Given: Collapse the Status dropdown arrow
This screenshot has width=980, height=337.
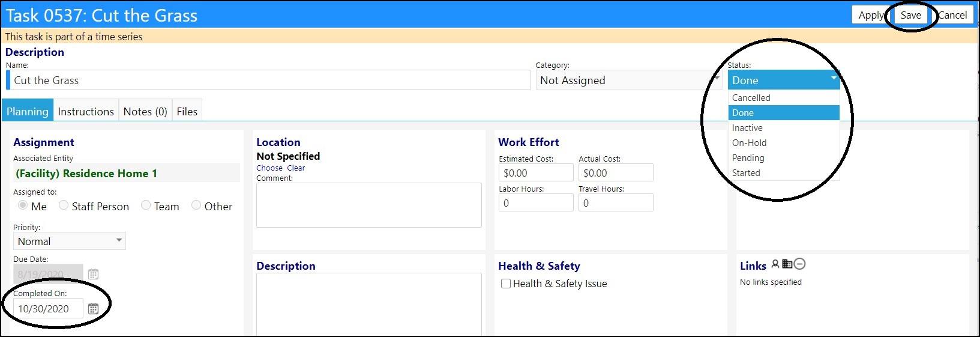Looking at the screenshot, I should 834,78.
